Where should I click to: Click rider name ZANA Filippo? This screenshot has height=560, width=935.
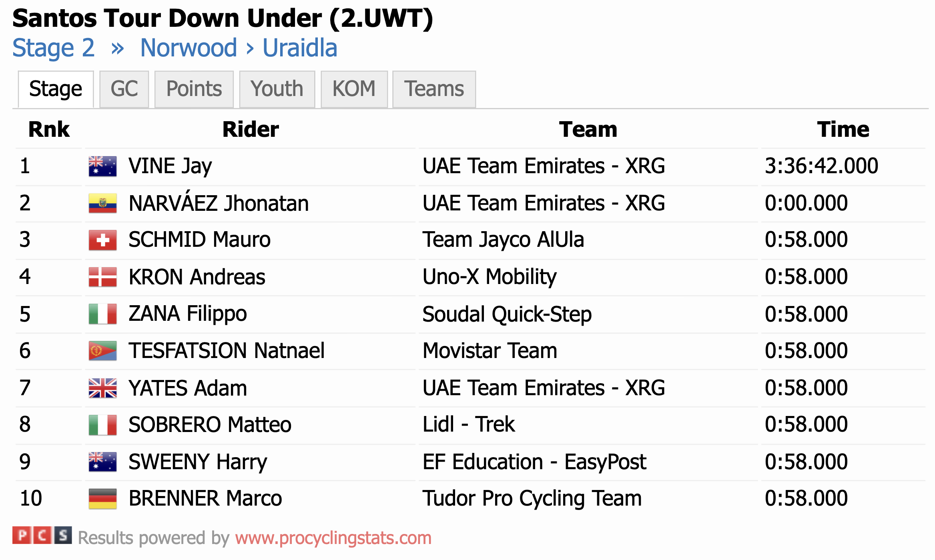(187, 314)
